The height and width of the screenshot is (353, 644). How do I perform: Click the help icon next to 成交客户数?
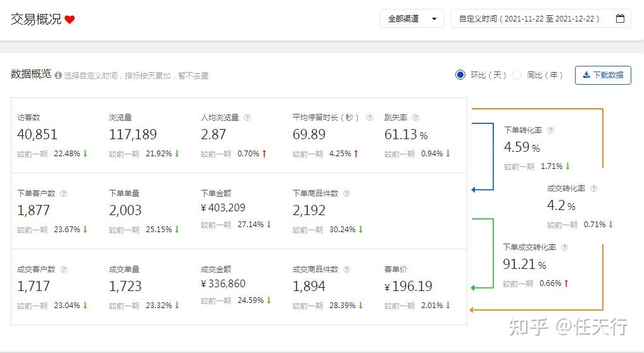[x=64, y=269]
